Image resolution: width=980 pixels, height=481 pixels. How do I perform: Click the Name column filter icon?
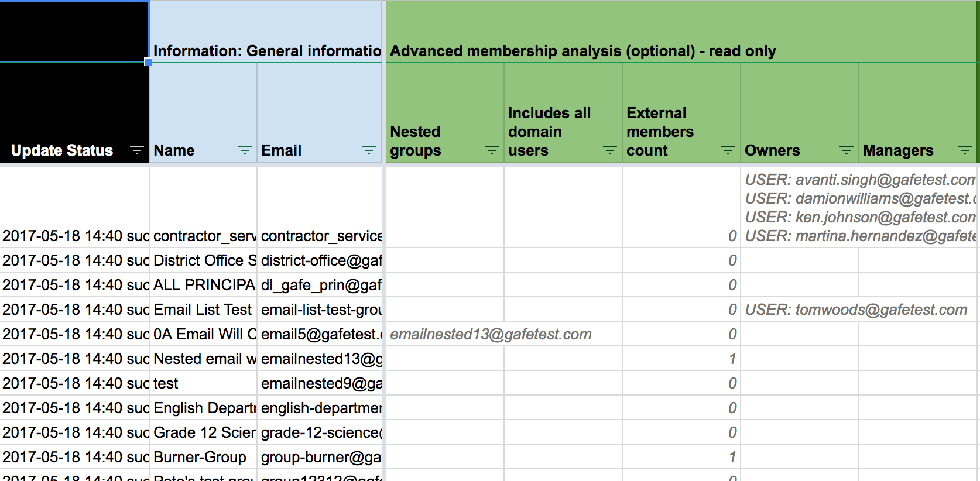(x=245, y=151)
